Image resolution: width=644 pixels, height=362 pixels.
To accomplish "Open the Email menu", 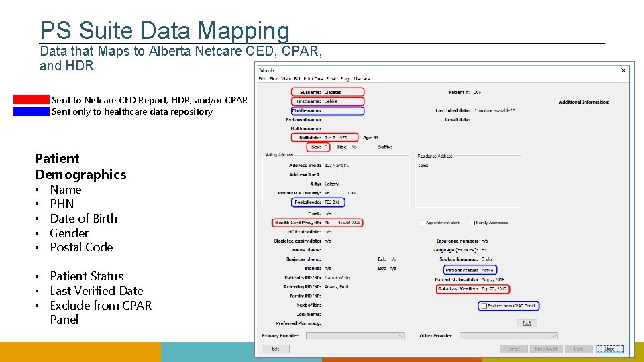I will click(x=331, y=79).
